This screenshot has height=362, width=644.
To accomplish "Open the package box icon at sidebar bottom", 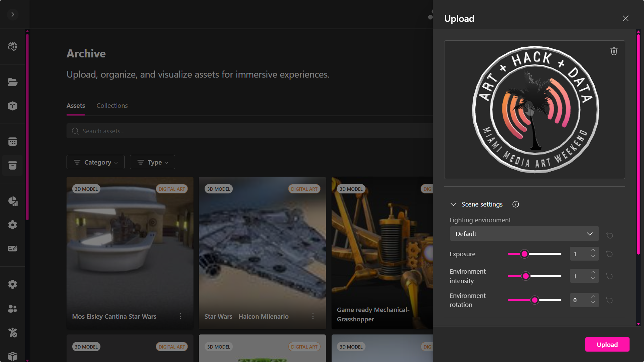I will coord(13,356).
